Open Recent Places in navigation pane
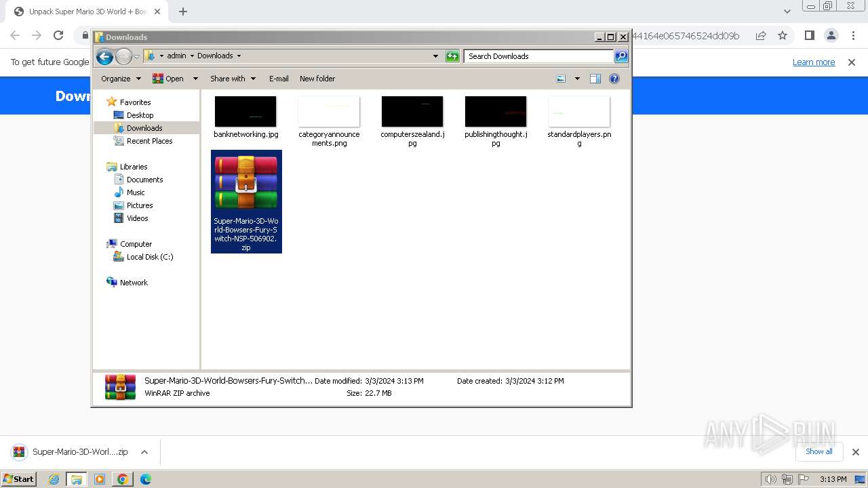 tap(149, 141)
